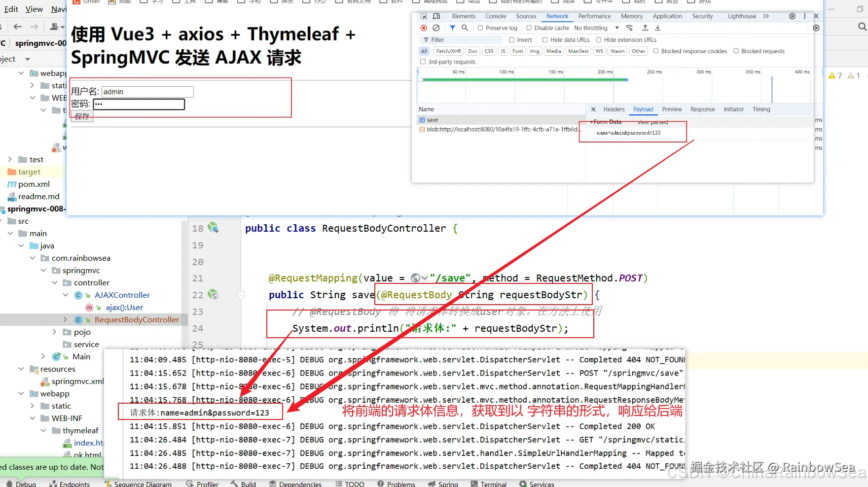Viewport: 868px width, 487px height.
Task: Import a HAR file with upload arrow
Action: 645,28
